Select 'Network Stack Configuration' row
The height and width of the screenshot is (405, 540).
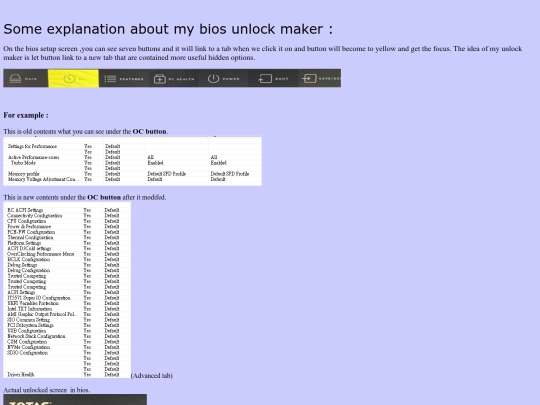click(x=67, y=336)
